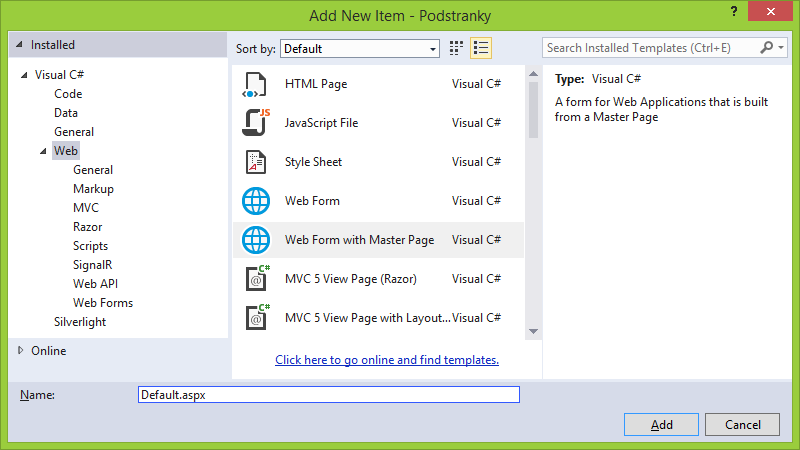The image size is (800, 450).
Task: Select the Web API category
Action: (95, 284)
